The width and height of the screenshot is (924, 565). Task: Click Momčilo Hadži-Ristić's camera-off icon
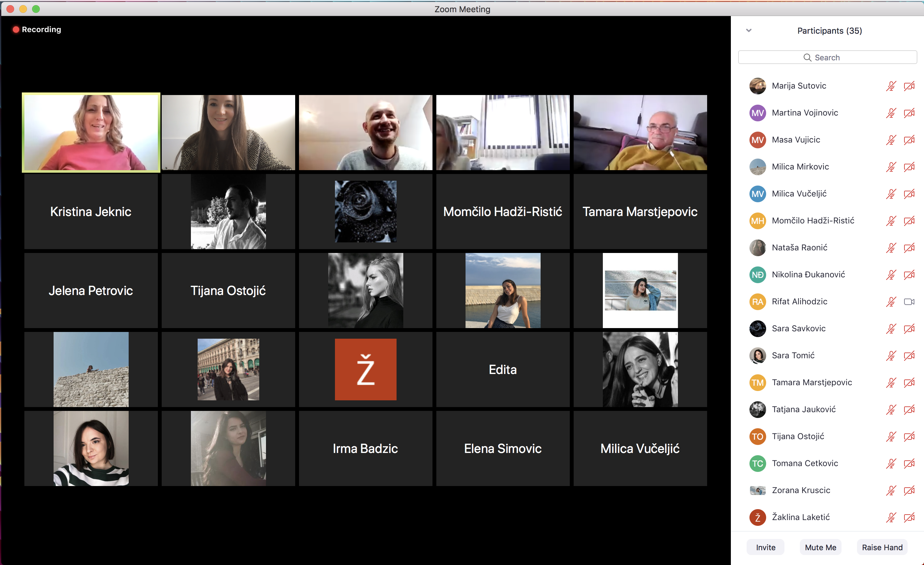click(909, 221)
